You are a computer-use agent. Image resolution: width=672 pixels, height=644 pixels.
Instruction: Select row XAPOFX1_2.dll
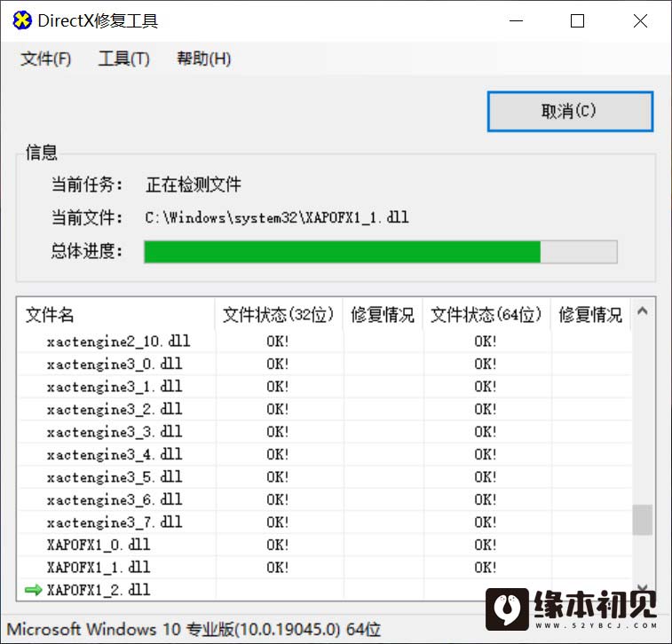point(324,590)
